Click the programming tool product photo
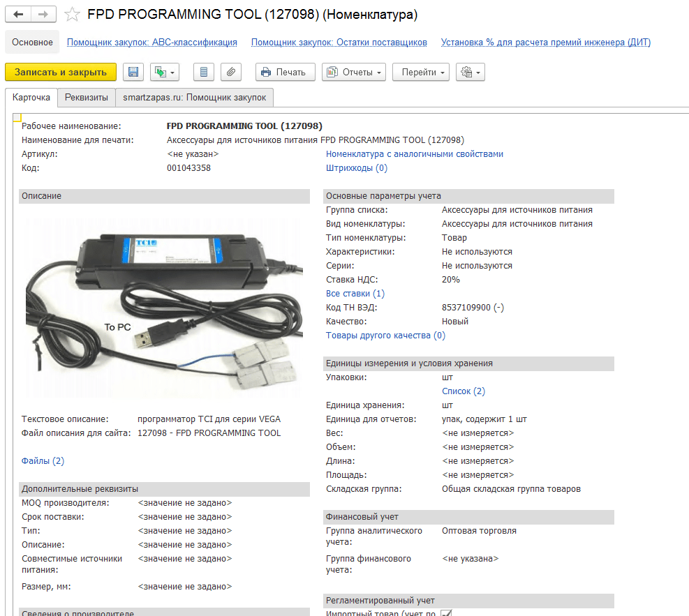Screen dimensions: 689x616 (163, 303)
